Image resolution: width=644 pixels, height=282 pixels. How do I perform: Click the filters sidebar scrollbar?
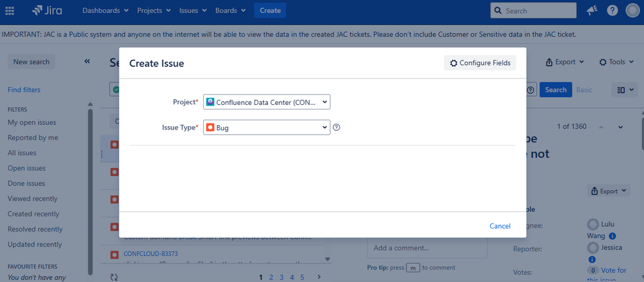click(x=90, y=191)
